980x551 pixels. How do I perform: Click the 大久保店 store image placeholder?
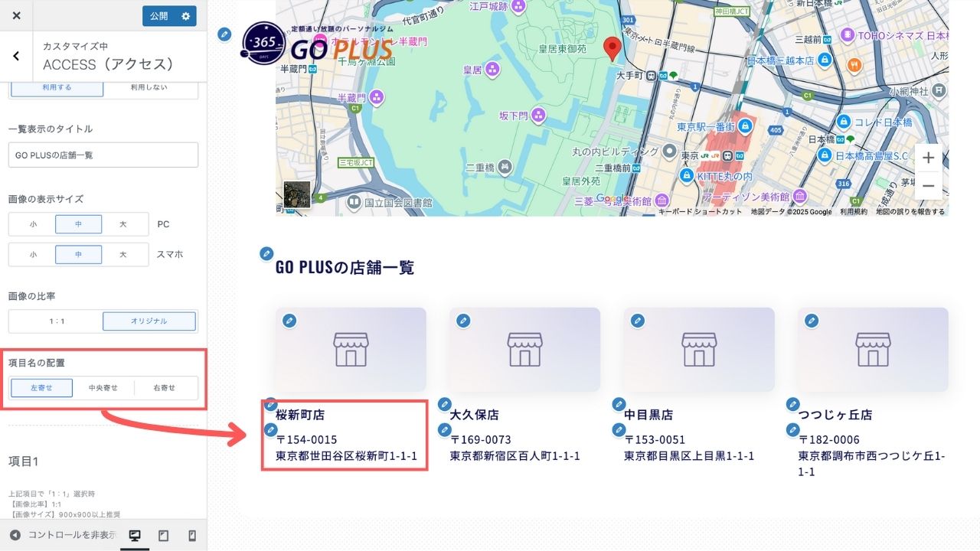[524, 349]
